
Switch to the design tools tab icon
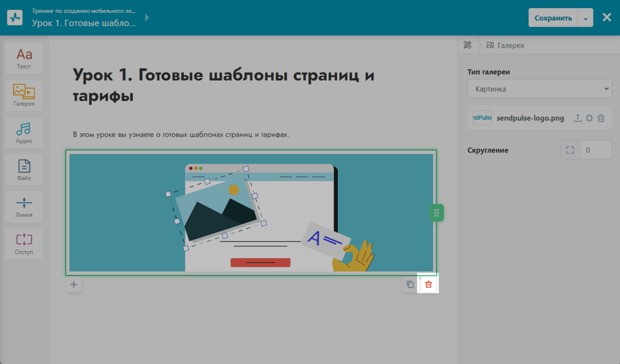[x=467, y=45]
